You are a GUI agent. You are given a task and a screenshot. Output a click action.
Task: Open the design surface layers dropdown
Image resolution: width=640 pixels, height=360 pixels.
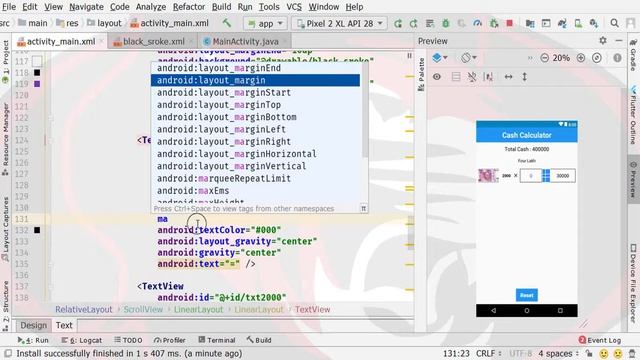point(440,58)
